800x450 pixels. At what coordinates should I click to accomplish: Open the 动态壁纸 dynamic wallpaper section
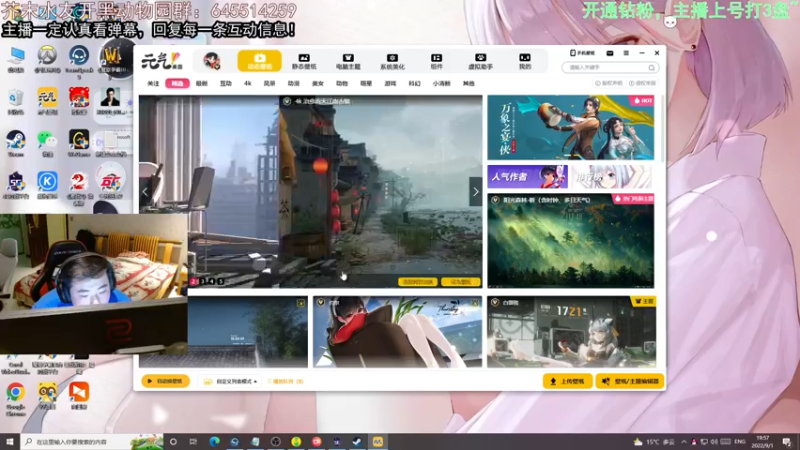(x=259, y=61)
